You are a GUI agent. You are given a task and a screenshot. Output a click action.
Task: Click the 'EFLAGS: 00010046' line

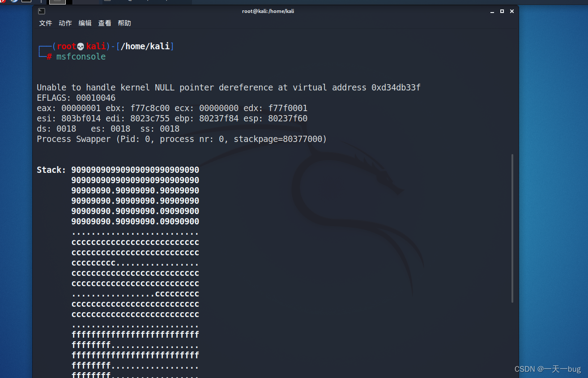coord(76,98)
